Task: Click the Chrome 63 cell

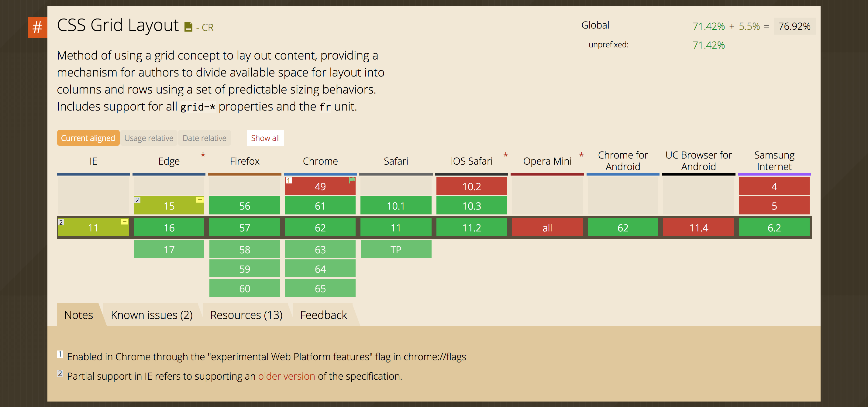Action: [x=320, y=249]
